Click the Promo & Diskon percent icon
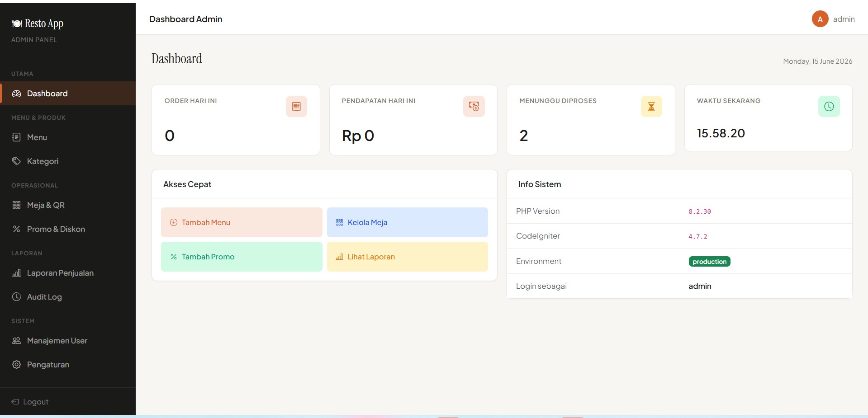Viewport: 868px width, 418px height. coord(16,229)
